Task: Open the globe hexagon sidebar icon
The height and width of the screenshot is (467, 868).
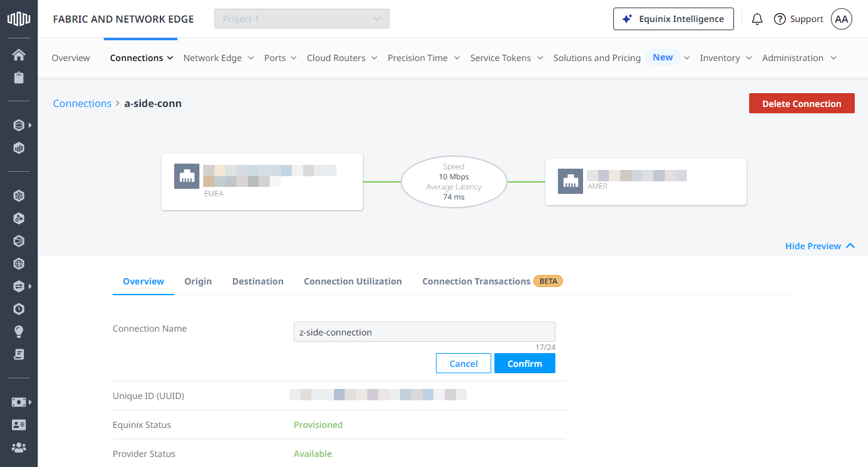Action: (x=19, y=264)
